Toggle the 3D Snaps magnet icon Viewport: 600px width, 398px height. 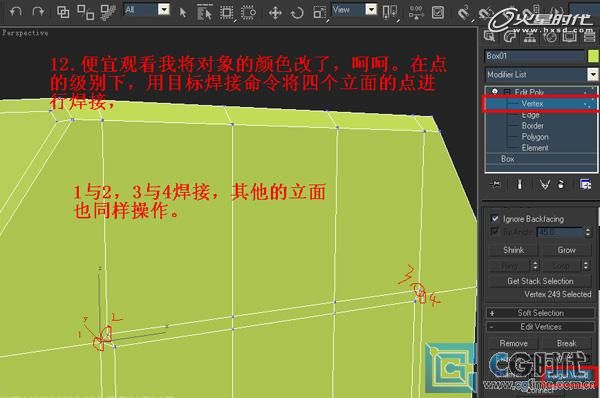click(464, 13)
